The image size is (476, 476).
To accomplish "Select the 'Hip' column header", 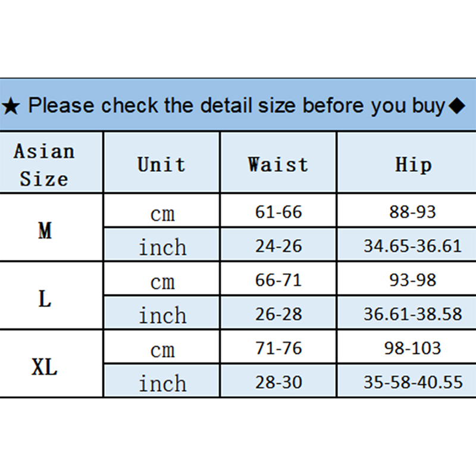I will pyautogui.click(x=413, y=164).
